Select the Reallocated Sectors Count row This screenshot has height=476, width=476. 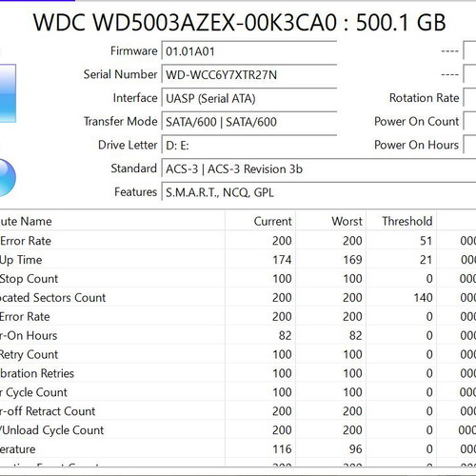238,298
